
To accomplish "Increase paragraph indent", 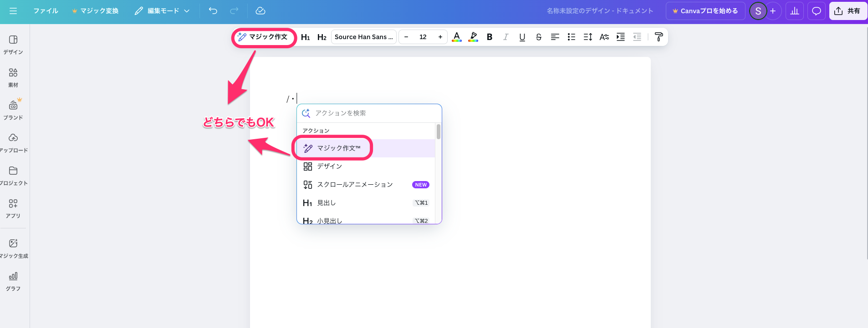I will [x=621, y=37].
